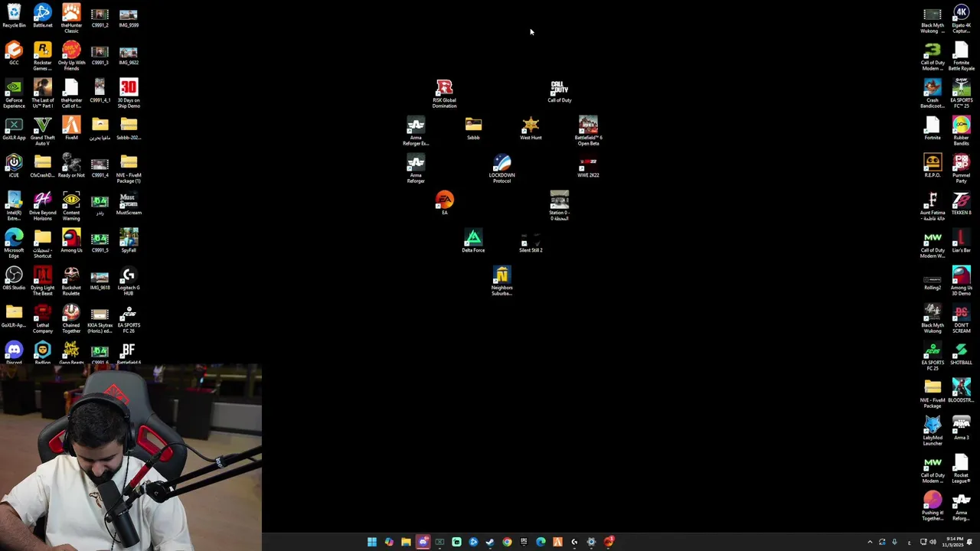This screenshot has width=980, height=551.
Task: Open the Recycle Bin desktop icon
Action: [x=14, y=17]
